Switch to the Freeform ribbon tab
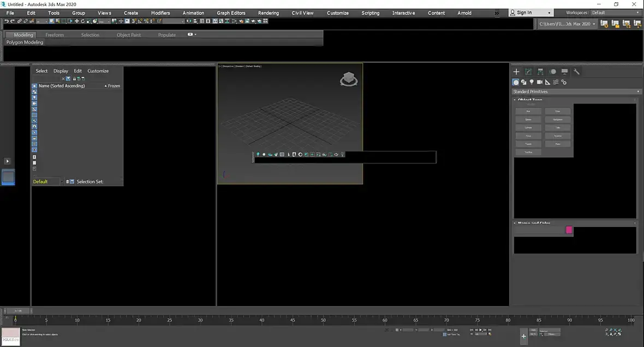644x347 pixels. tap(55, 35)
